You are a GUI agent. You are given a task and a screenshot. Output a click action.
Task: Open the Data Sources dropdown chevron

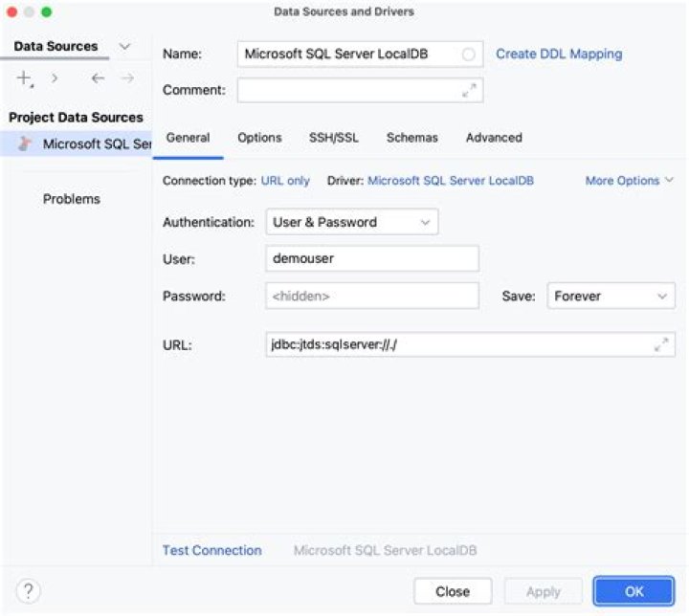[124, 46]
